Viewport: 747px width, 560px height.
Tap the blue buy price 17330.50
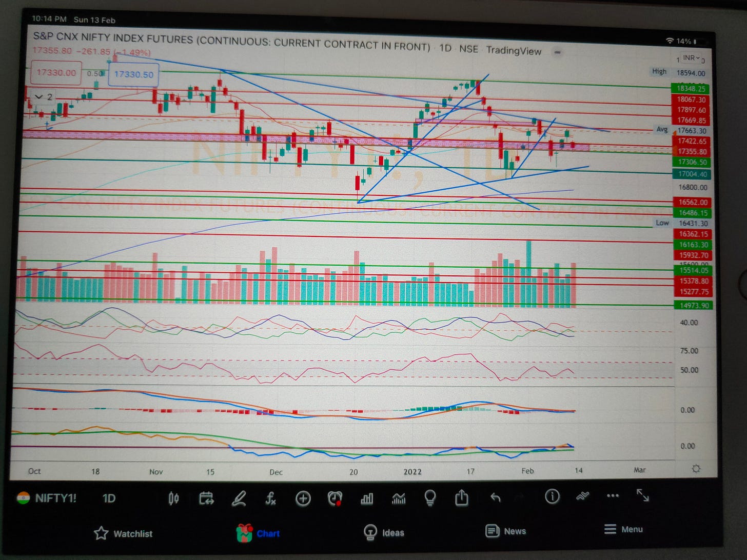(x=133, y=74)
